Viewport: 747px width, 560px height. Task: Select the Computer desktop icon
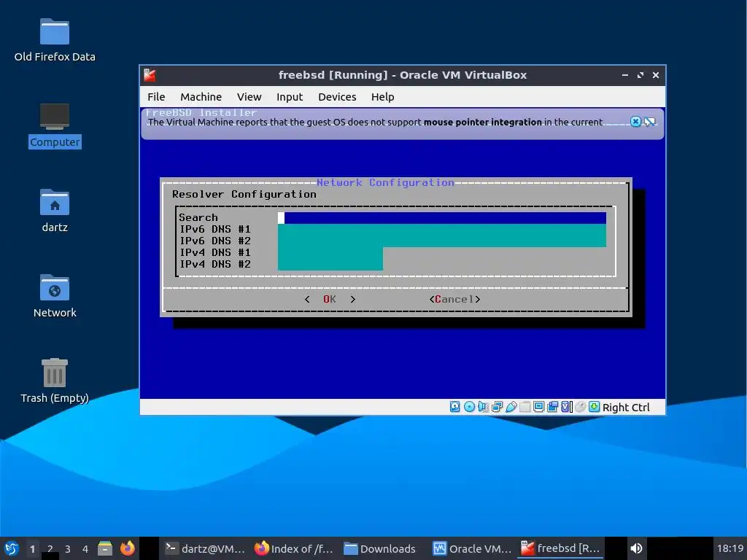click(x=55, y=125)
